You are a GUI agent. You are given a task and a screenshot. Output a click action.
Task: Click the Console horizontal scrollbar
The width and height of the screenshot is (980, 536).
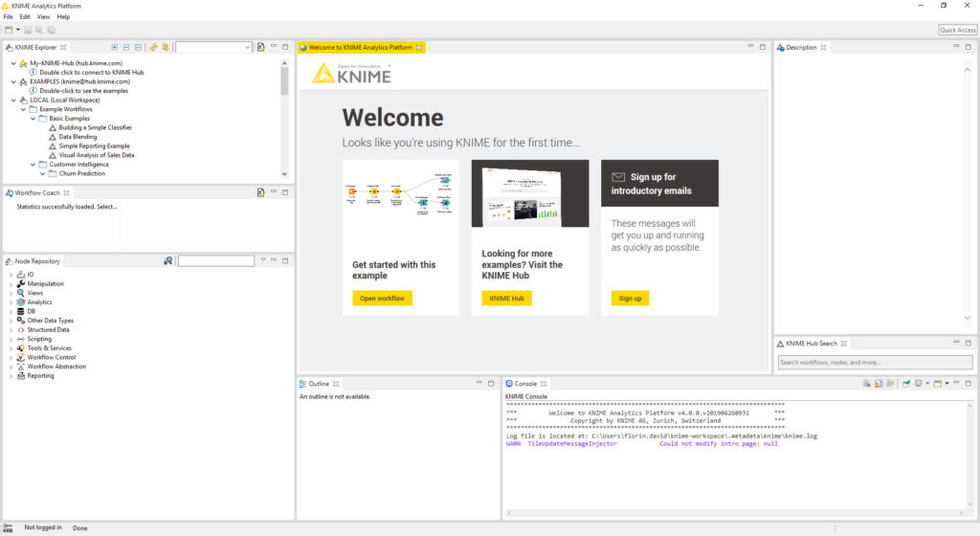[x=736, y=513]
